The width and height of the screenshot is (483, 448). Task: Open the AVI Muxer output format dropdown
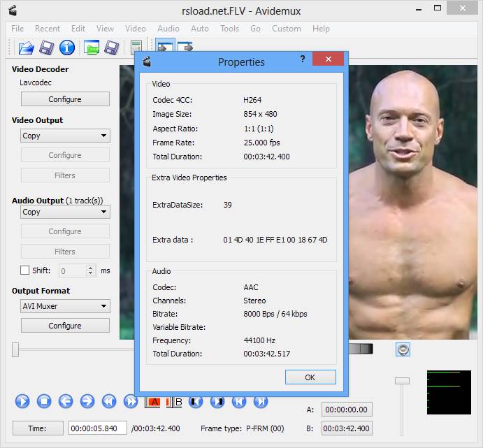click(x=65, y=306)
